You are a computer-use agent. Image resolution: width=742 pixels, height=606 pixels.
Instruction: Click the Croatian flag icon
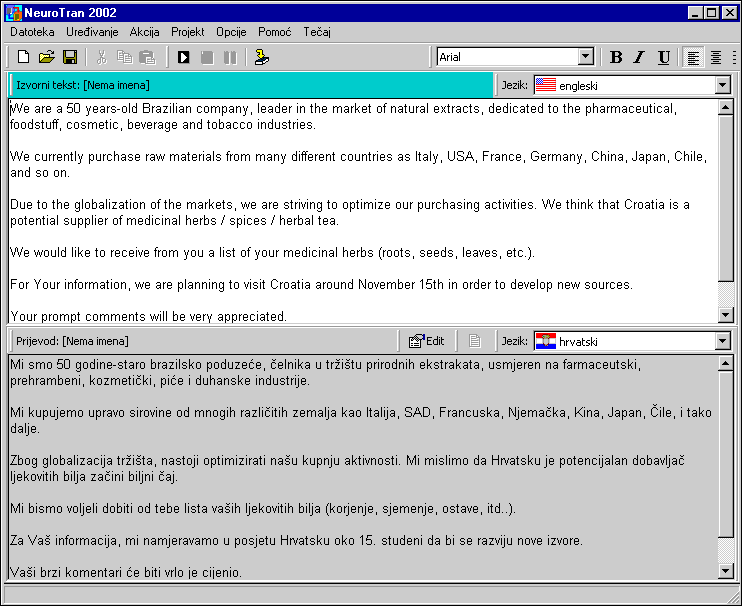(x=546, y=341)
